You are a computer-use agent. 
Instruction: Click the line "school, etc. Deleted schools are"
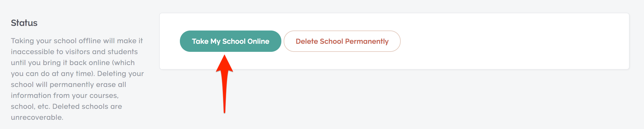(x=66, y=107)
